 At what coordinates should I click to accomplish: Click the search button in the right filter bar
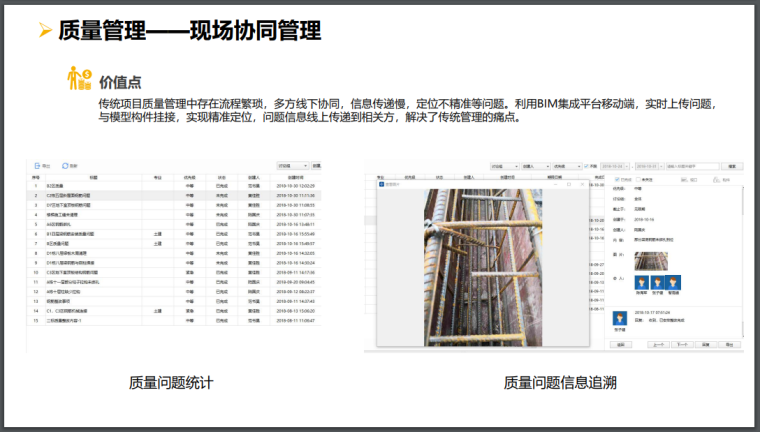(x=733, y=165)
